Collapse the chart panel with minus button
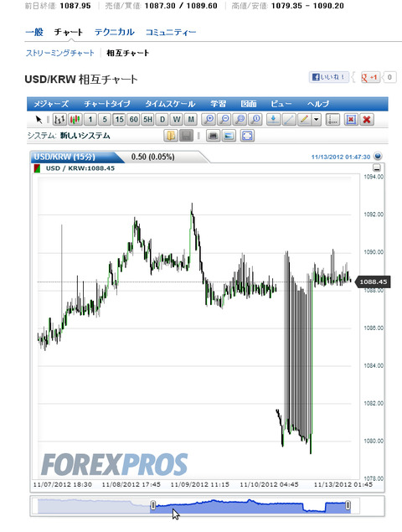 click(x=377, y=168)
